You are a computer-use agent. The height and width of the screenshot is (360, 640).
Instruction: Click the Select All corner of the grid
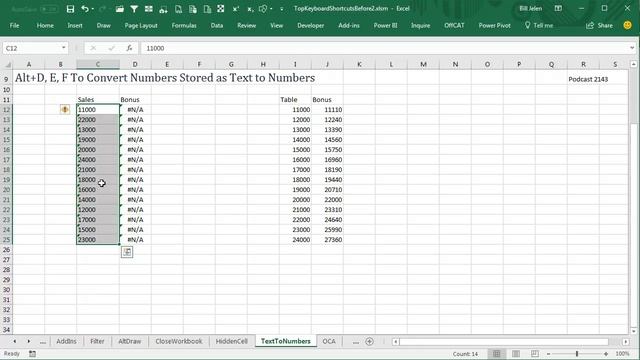click(7, 64)
